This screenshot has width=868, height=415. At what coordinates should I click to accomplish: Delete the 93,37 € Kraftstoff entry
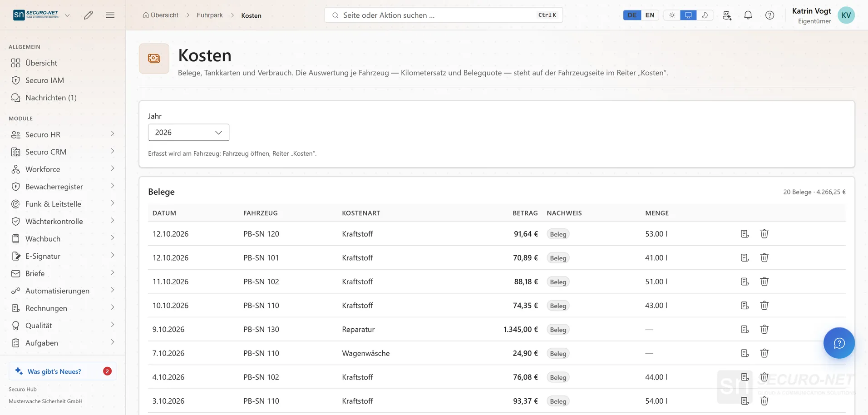764,401
